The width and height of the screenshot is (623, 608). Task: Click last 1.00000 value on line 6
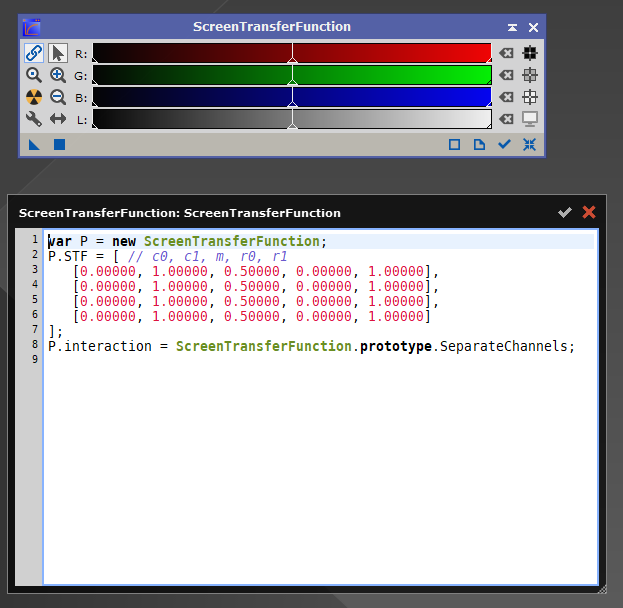pyautogui.click(x=396, y=316)
